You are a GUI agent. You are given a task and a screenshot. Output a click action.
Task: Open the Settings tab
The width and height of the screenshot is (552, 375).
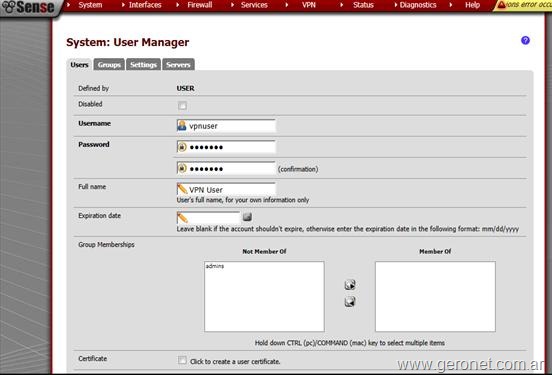click(143, 65)
